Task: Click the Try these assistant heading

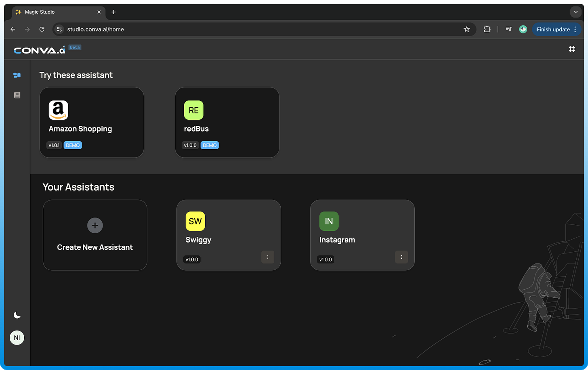Action: click(x=76, y=75)
